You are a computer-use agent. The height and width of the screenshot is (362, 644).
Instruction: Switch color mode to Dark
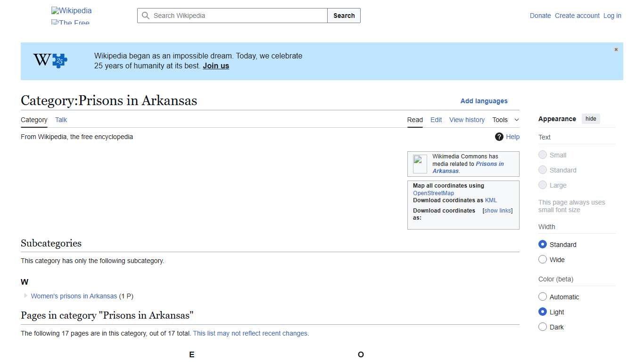point(543,327)
